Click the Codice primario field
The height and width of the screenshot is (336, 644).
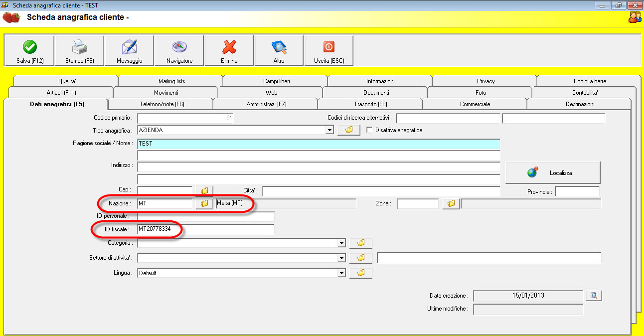click(x=185, y=118)
